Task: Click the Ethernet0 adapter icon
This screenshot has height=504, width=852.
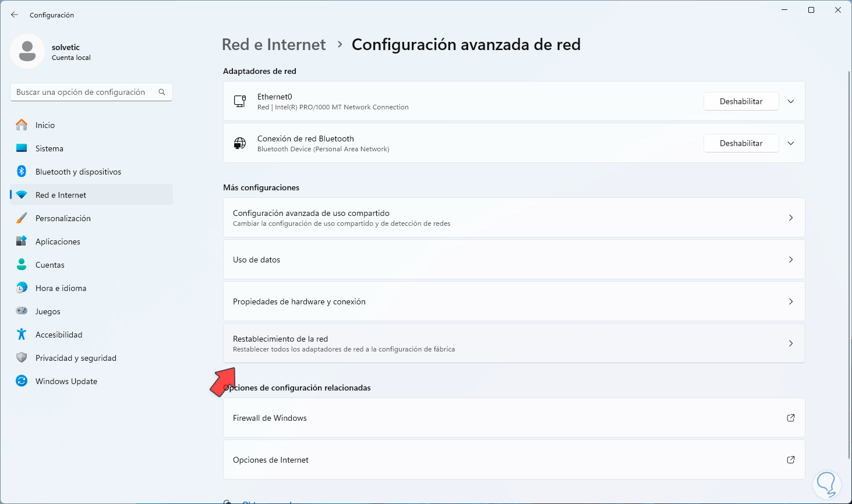Action: point(239,101)
